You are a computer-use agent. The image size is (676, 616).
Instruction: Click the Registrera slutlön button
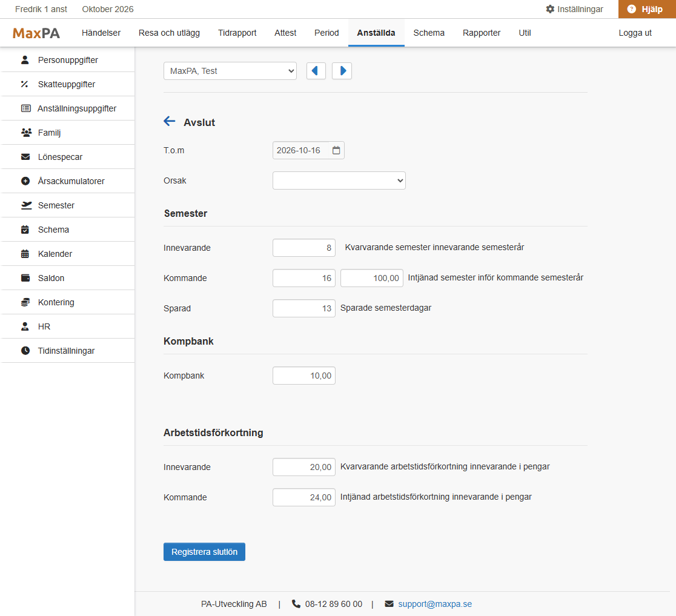coord(204,552)
